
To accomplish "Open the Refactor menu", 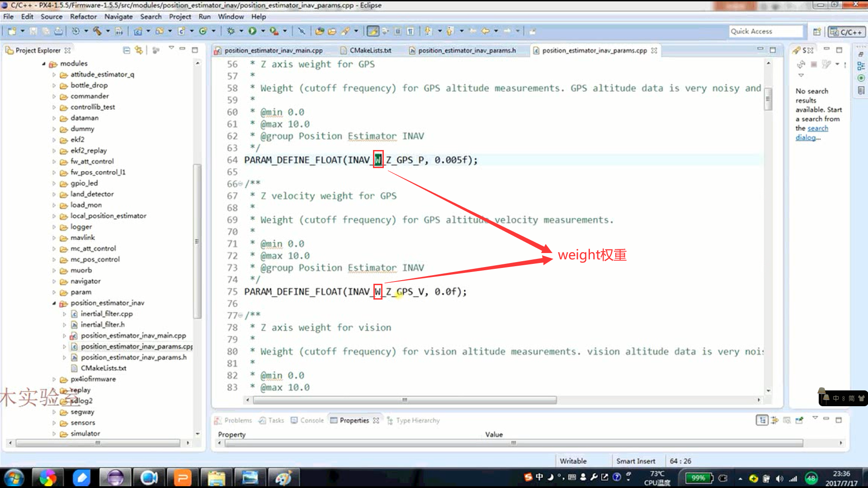I will click(83, 16).
